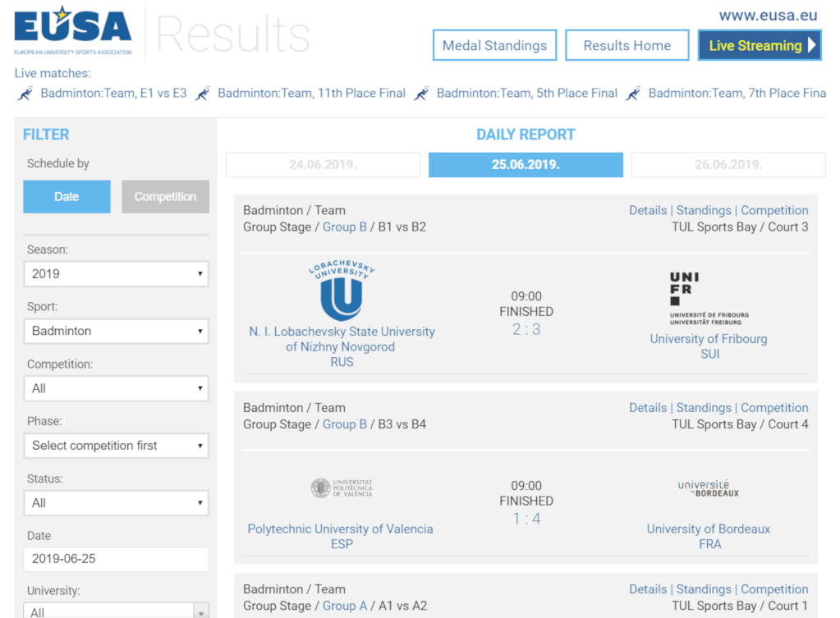This screenshot has width=840, height=618.
Task: Click the racket icon before the 5th Place Final
Action: pos(421,93)
